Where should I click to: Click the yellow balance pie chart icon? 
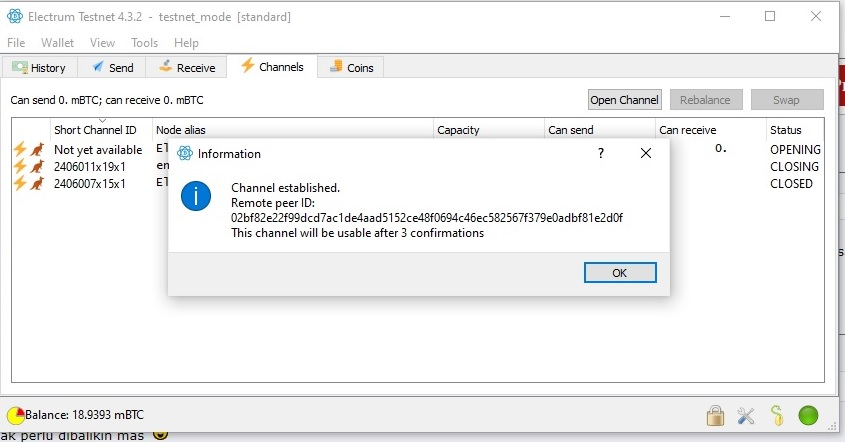16,415
